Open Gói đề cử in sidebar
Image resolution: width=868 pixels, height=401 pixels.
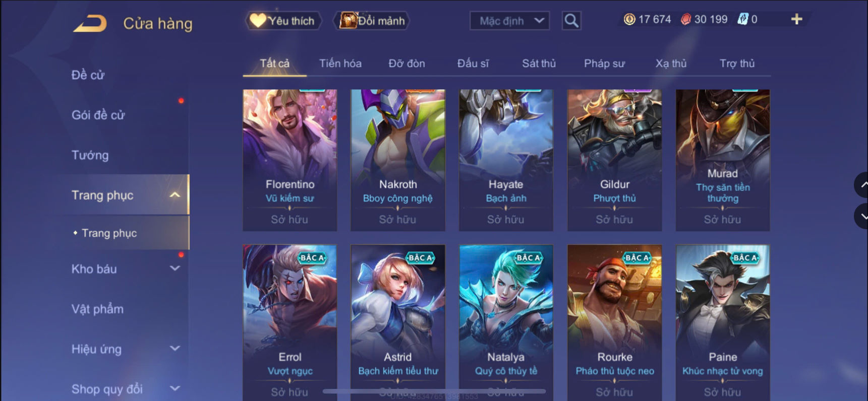(x=98, y=115)
